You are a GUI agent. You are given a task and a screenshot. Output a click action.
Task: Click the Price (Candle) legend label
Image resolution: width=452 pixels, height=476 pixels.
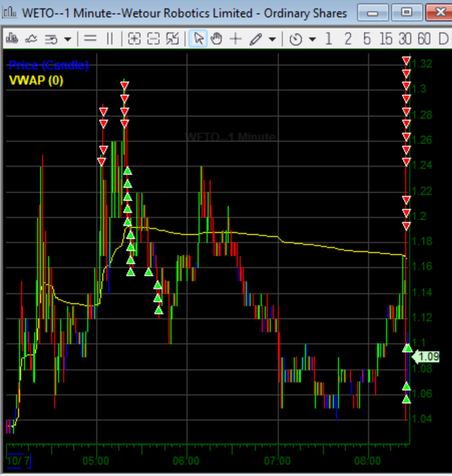(x=48, y=65)
